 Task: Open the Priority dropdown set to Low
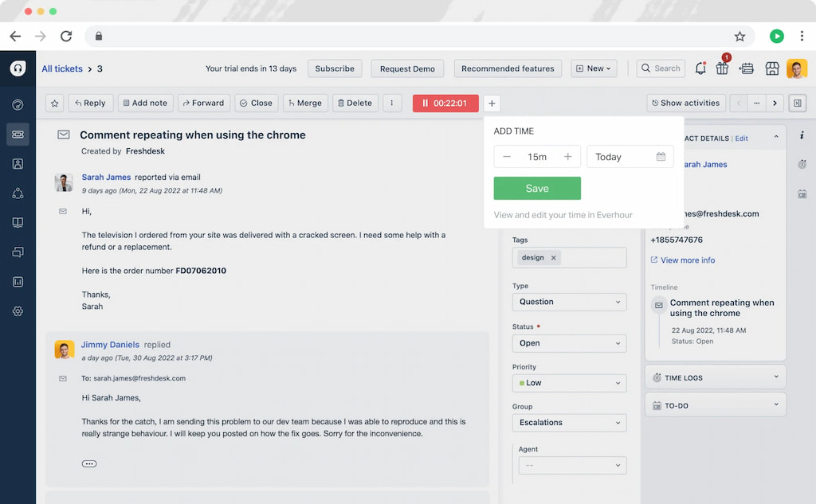[569, 383]
